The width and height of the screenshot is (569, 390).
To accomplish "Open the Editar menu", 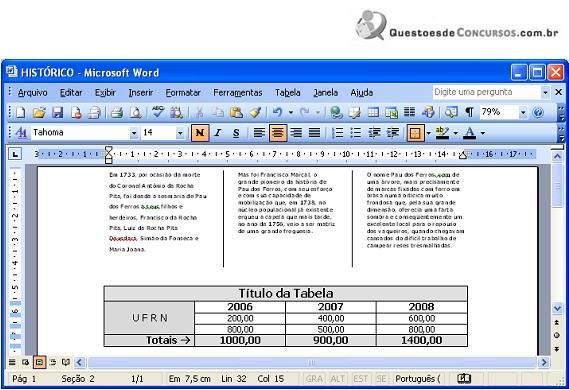I will pos(71,93).
